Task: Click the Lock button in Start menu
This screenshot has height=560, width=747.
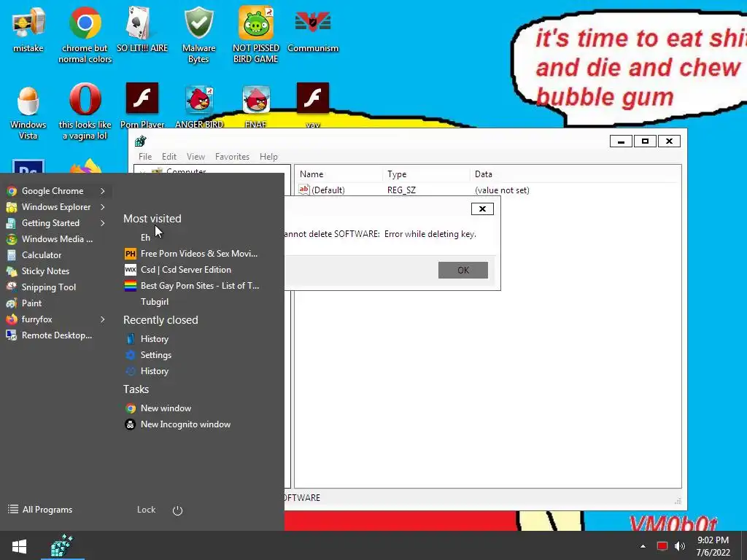Action: coord(146,510)
